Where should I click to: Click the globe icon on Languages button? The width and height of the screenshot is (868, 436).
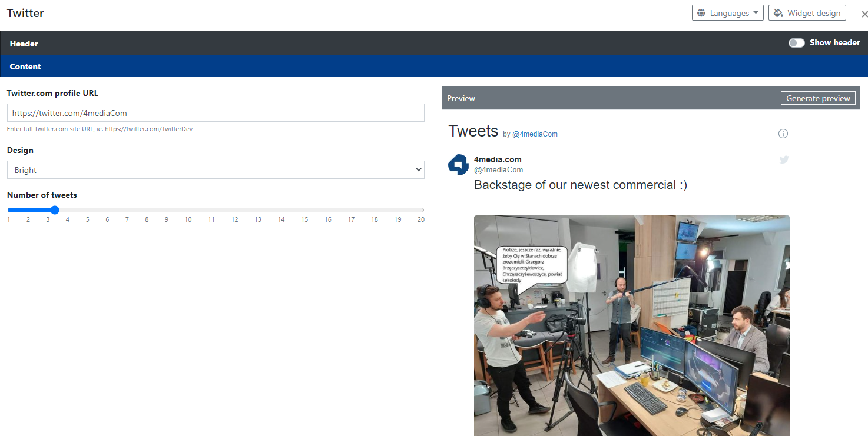click(x=701, y=13)
